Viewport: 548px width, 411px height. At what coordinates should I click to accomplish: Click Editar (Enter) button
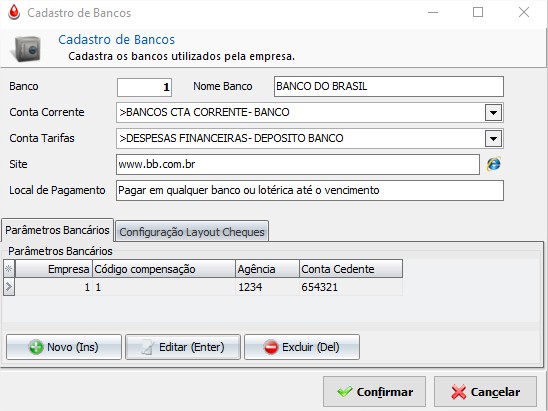click(183, 347)
